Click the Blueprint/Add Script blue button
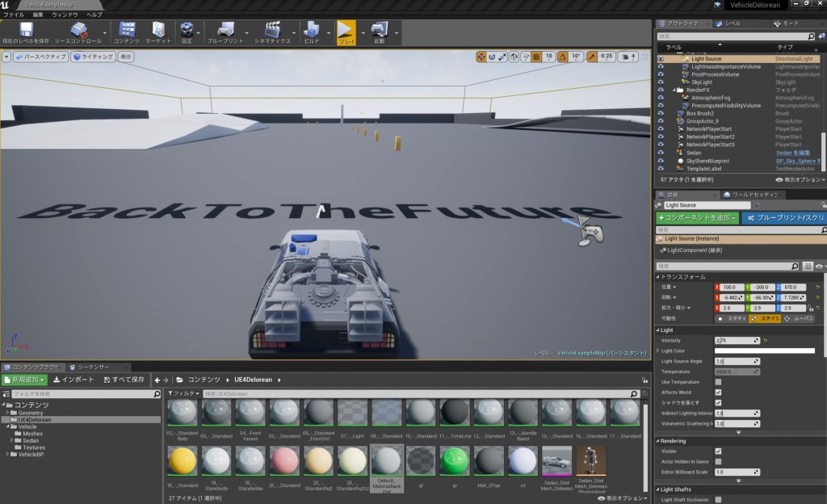The image size is (827, 504). click(x=784, y=218)
